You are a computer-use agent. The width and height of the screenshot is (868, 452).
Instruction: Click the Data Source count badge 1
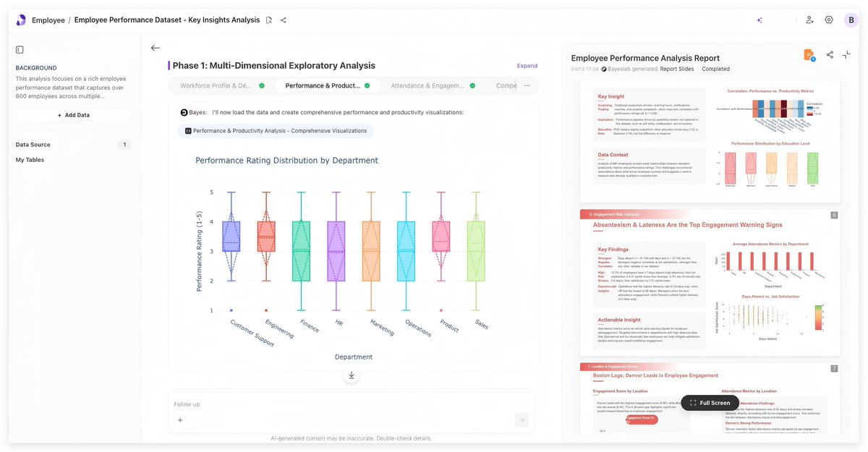point(124,145)
